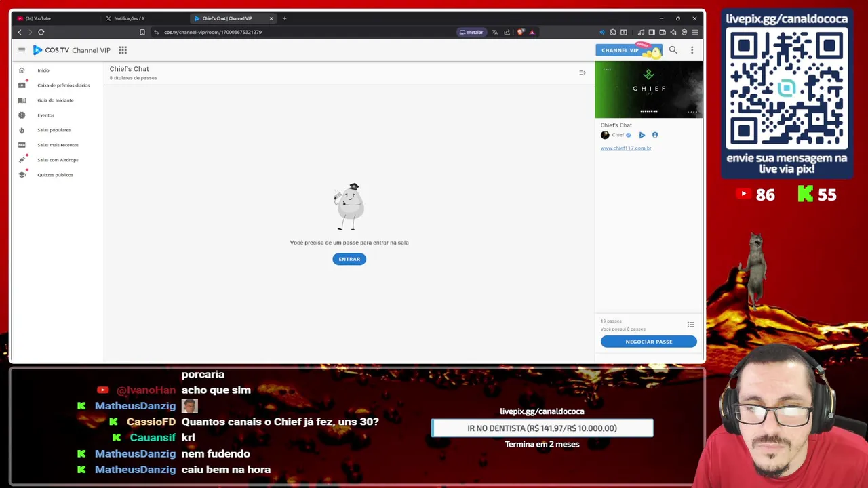The width and height of the screenshot is (868, 488).
Task: Click the Leo AI sparkle icon
Action: coord(673,32)
